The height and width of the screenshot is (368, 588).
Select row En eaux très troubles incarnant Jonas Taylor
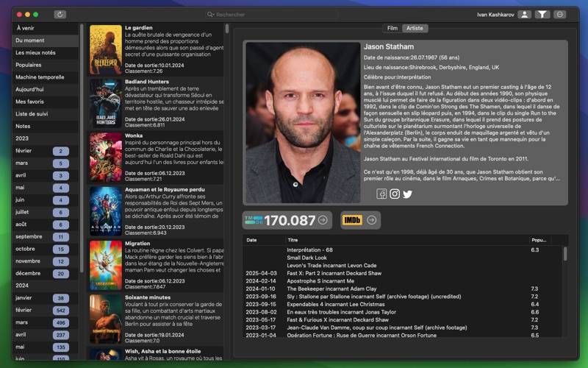pyautogui.click(x=403, y=312)
